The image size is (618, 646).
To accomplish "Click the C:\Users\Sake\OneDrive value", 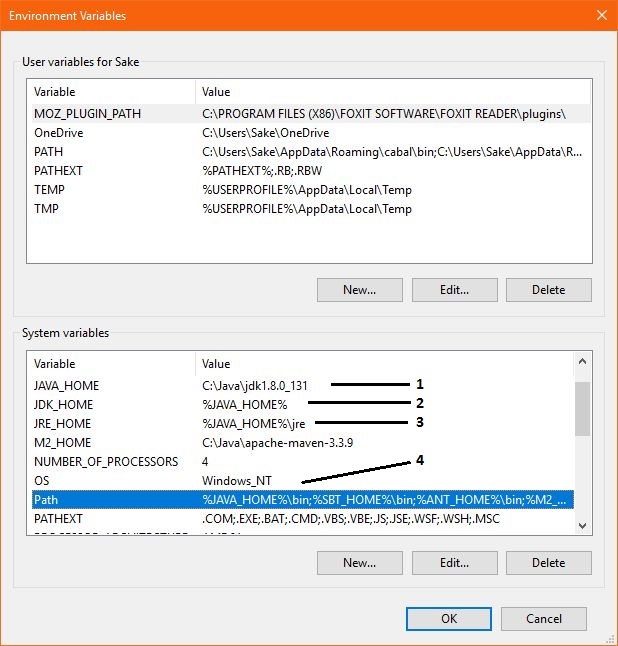I will pyautogui.click(x=265, y=133).
